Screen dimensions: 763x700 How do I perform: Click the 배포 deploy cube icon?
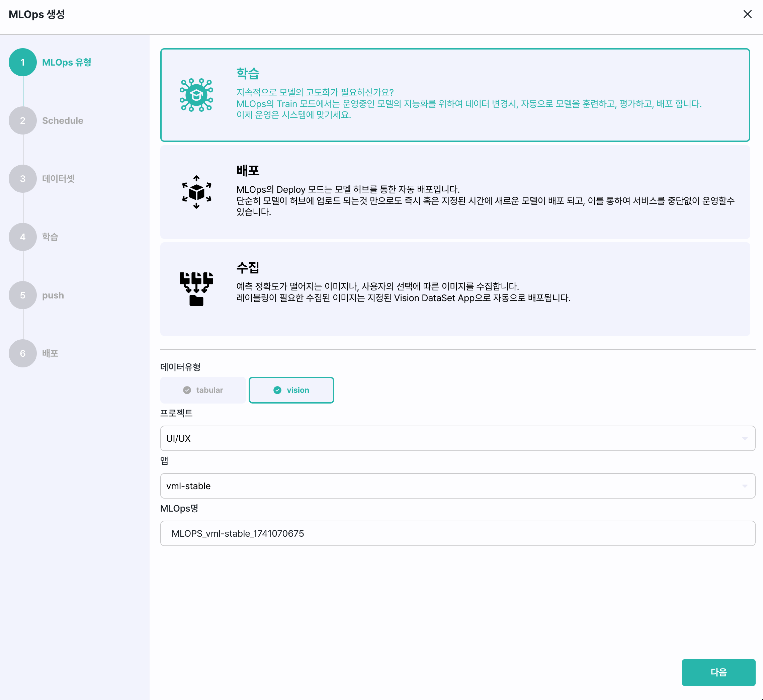pyautogui.click(x=196, y=192)
